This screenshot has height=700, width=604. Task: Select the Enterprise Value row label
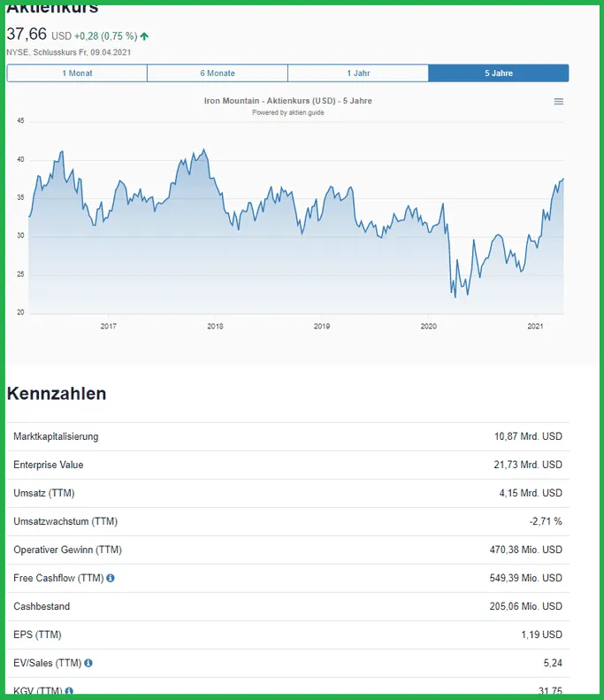tap(48, 465)
